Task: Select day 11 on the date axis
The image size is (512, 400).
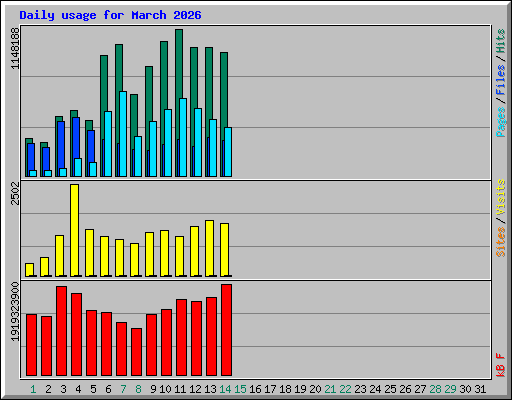Action: (x=180, y=389)
